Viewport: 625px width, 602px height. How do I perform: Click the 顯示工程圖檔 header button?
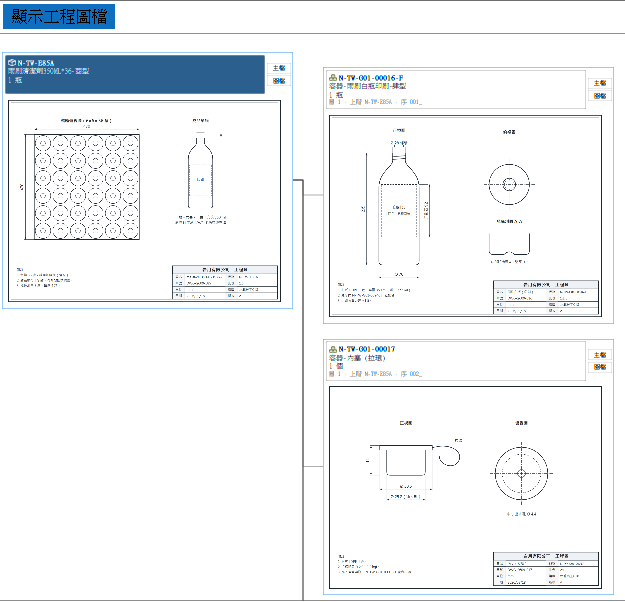pyautogui.click(x=59, y=17)
